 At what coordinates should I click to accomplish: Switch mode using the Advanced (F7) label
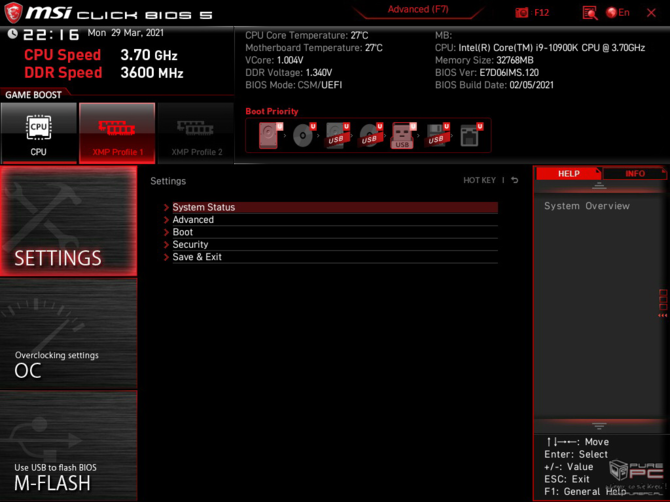tap(418, 9)
